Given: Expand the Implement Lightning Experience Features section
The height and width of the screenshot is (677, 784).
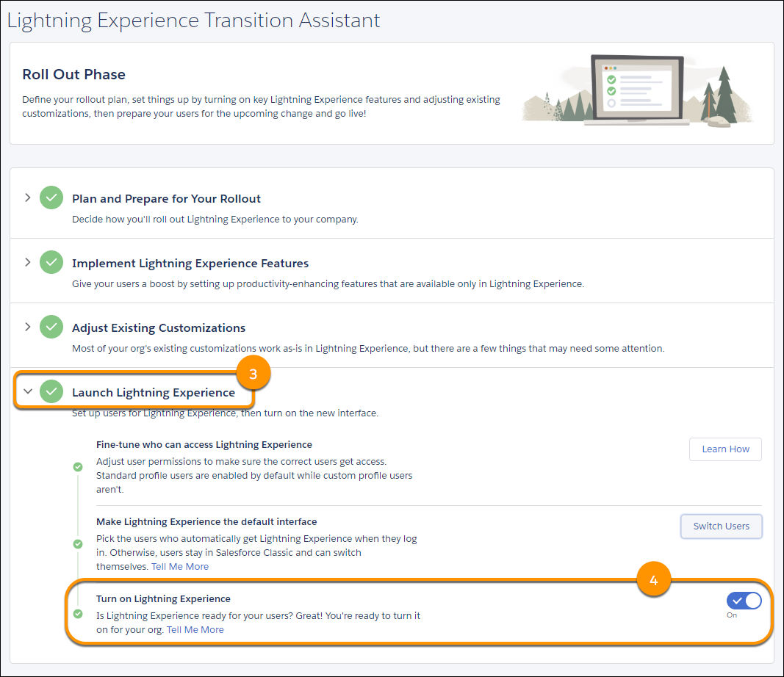Looking at the screenshot, I should click(27, 262).
